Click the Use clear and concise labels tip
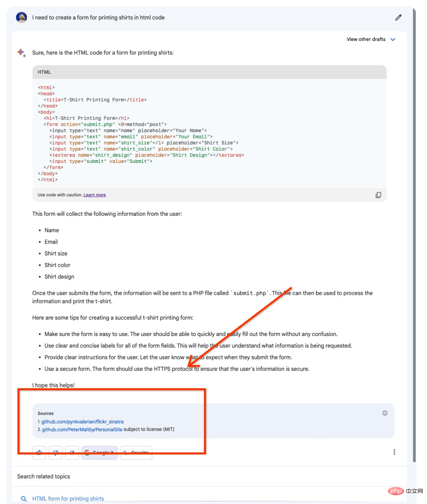 click(x=198, y=345)
